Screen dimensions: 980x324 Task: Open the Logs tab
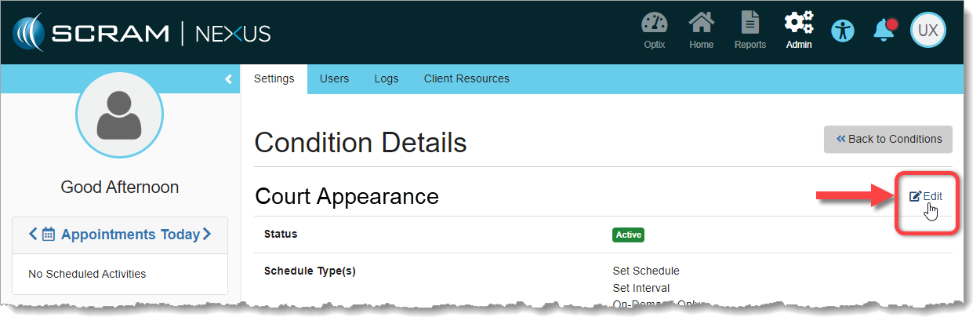tap(386, 79)
